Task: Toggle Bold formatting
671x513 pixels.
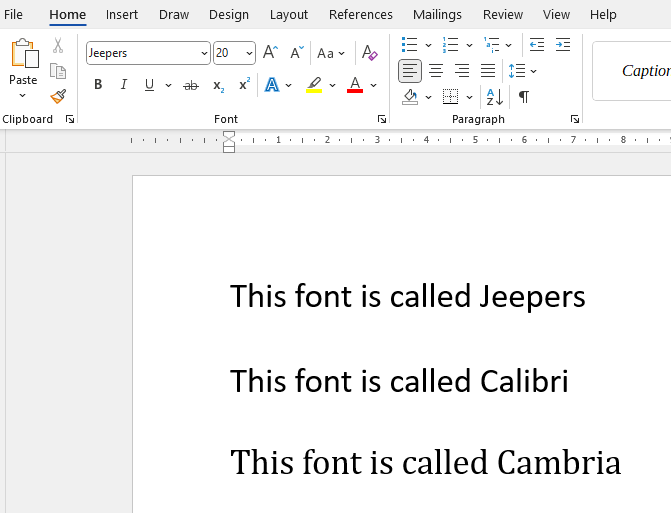Action: pyautogui.click(x=98, y=85)
